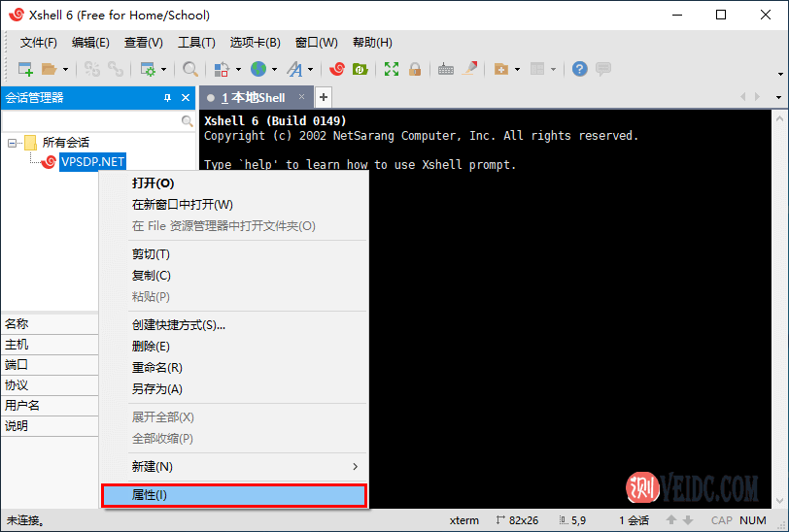Click the search magnifier in session manager
Viewport: 789px width, 532px height.
coord(187,121)
